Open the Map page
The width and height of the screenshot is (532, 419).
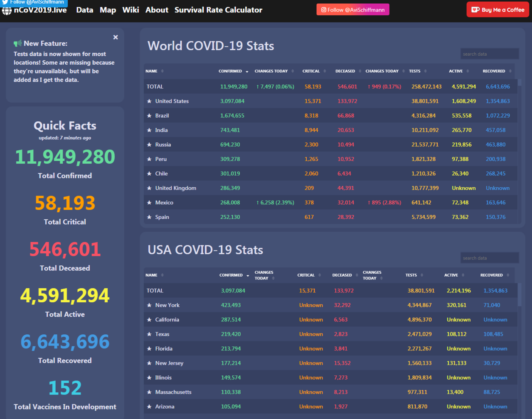point(108,10)
